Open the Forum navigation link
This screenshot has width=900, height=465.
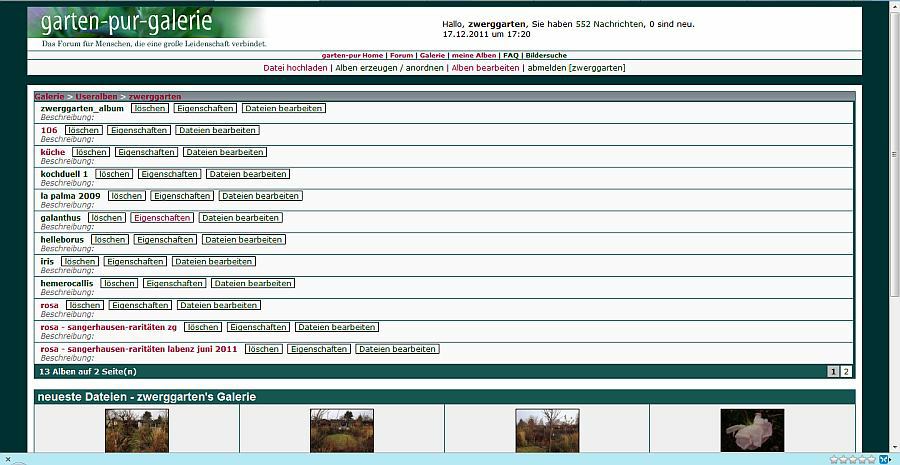pyautogui.click(x=401, y=55)
